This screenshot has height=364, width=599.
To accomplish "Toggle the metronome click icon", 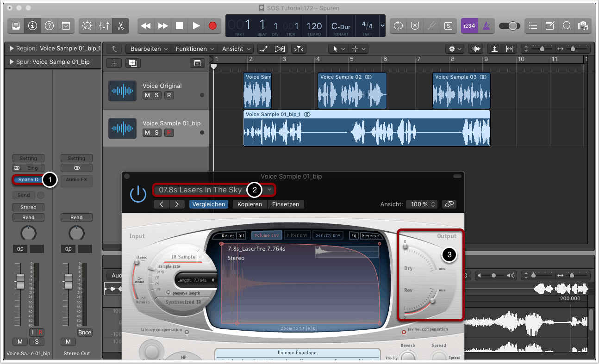I will coord(483,26).
